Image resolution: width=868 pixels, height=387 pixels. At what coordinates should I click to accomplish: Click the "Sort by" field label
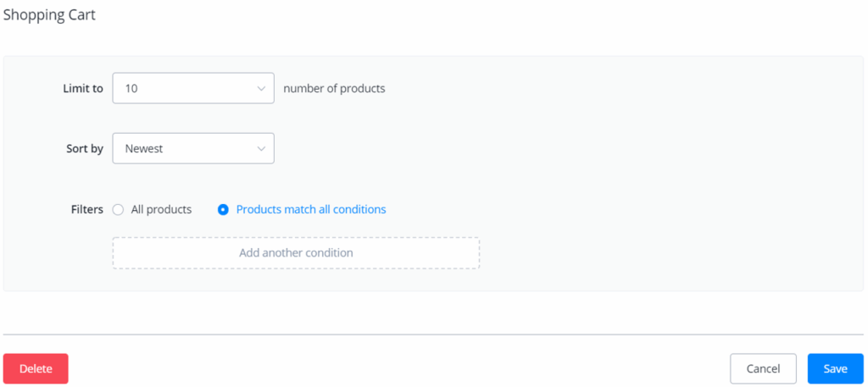85,148
